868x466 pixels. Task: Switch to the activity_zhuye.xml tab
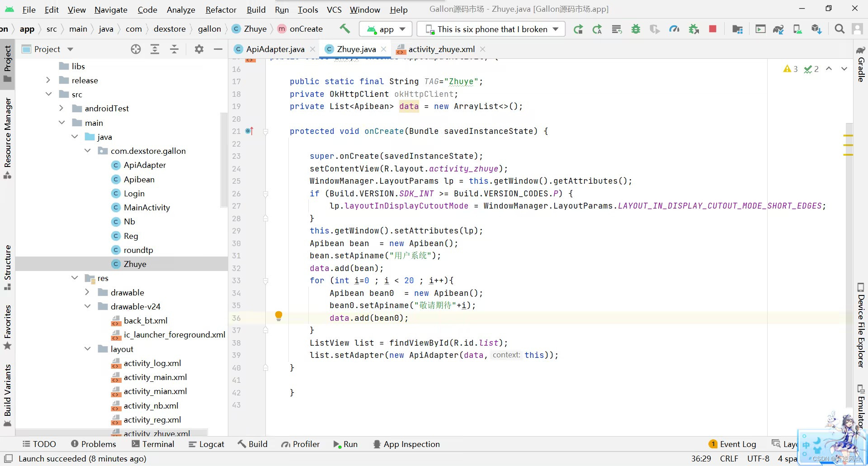coord(441,49)
